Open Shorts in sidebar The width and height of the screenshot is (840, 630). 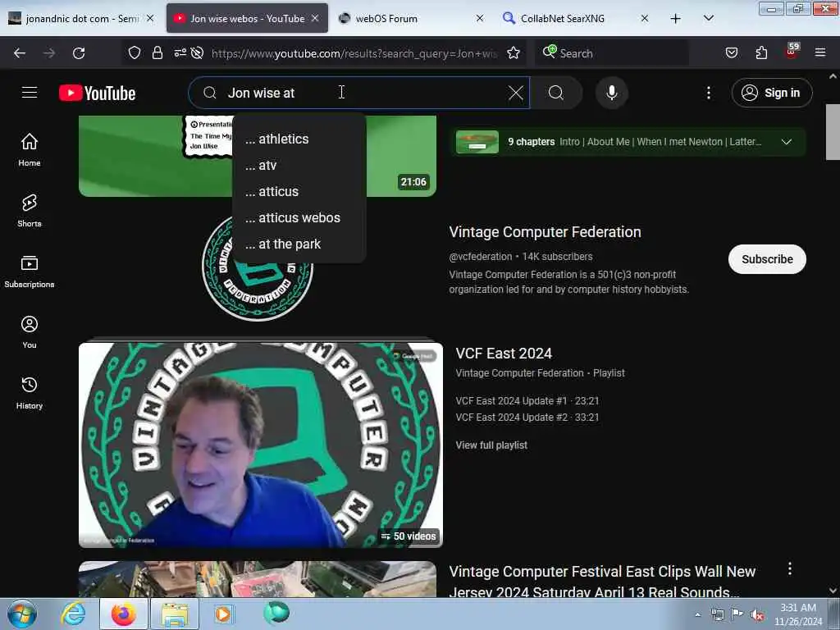coord(30,211)
